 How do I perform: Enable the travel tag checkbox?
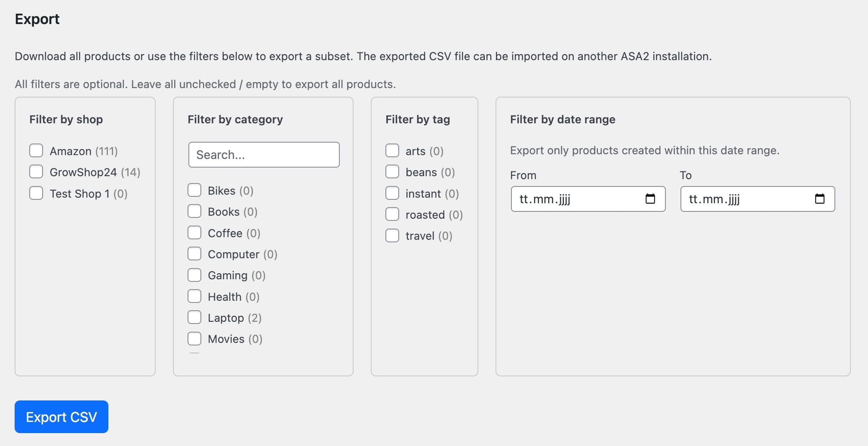click(392, 235)
